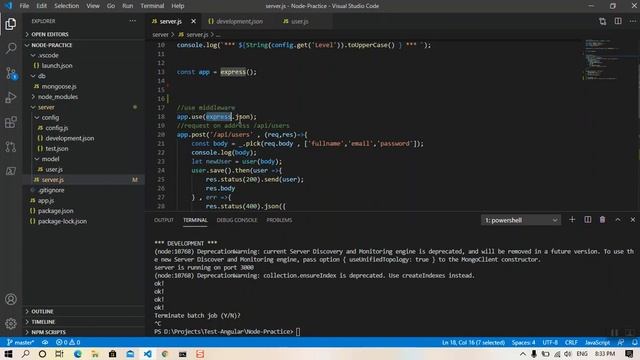Open the Search view icon

tap(11, 48)
